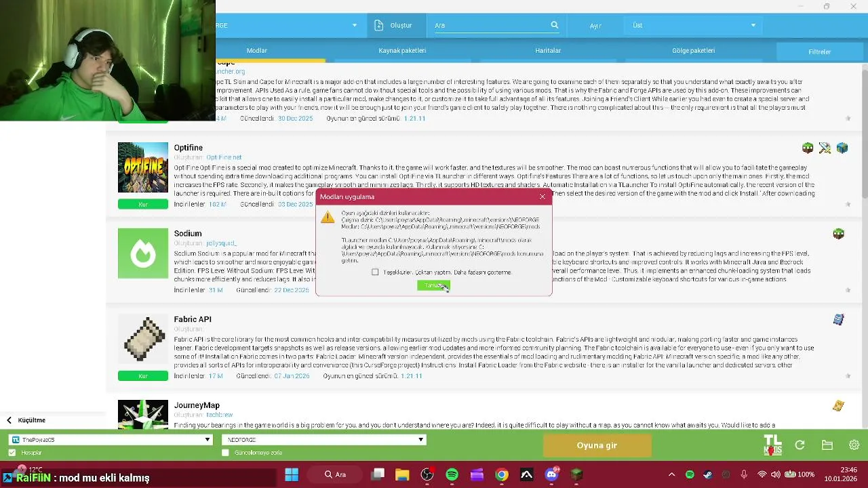Favorite Sodium with its star icon

(848, 290)
